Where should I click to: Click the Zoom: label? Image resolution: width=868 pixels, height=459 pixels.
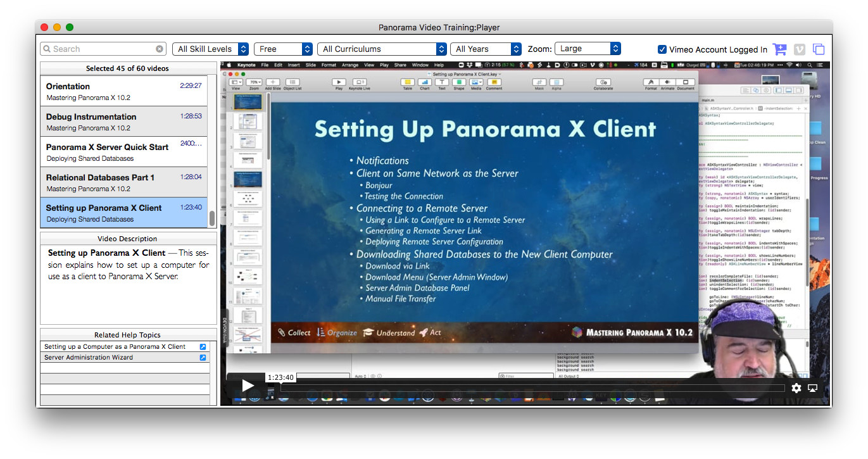(539, 49)
